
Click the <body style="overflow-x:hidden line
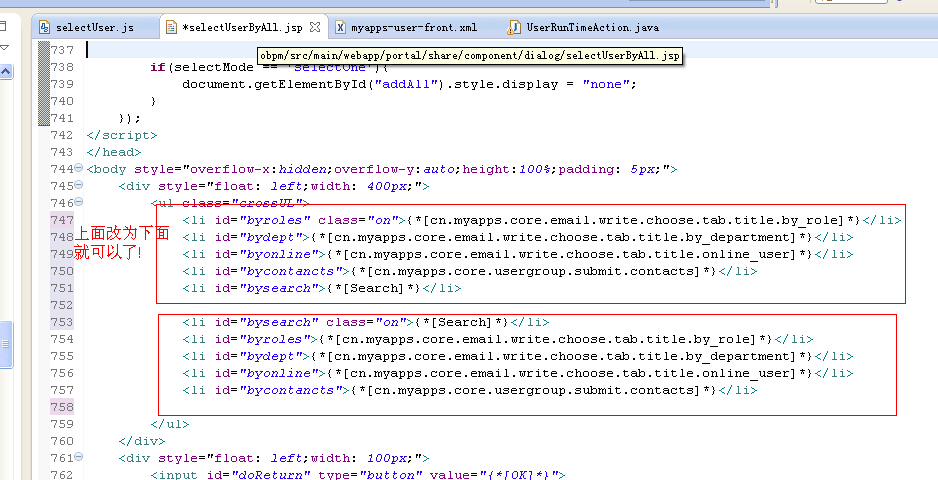point(382,169)
